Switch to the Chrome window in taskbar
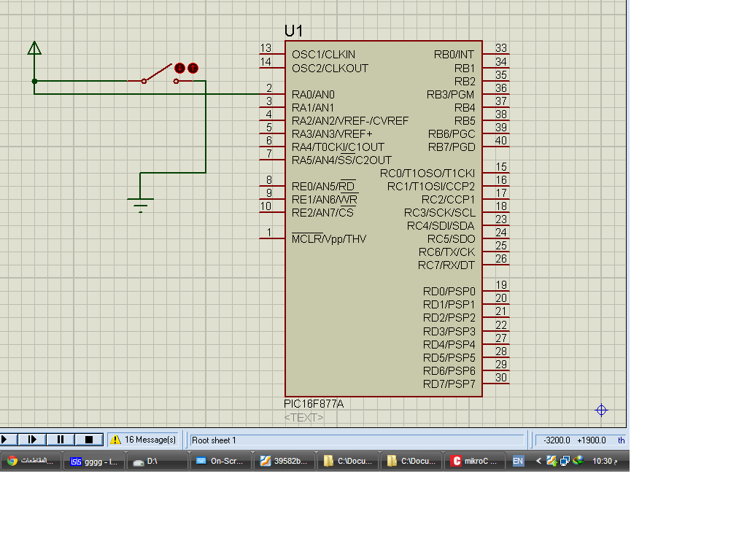The height and width of the screenshot is (560, 747). pyautogui.click(x=31, y=461)
